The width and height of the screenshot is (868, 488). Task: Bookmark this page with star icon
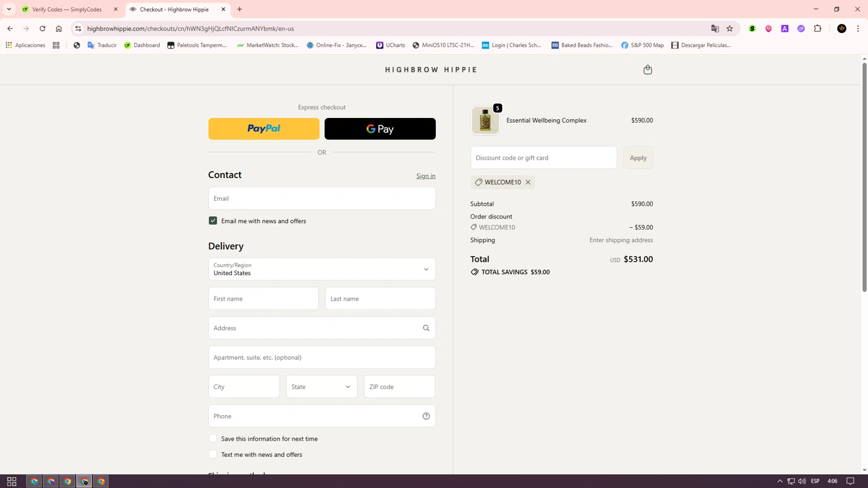730,28
